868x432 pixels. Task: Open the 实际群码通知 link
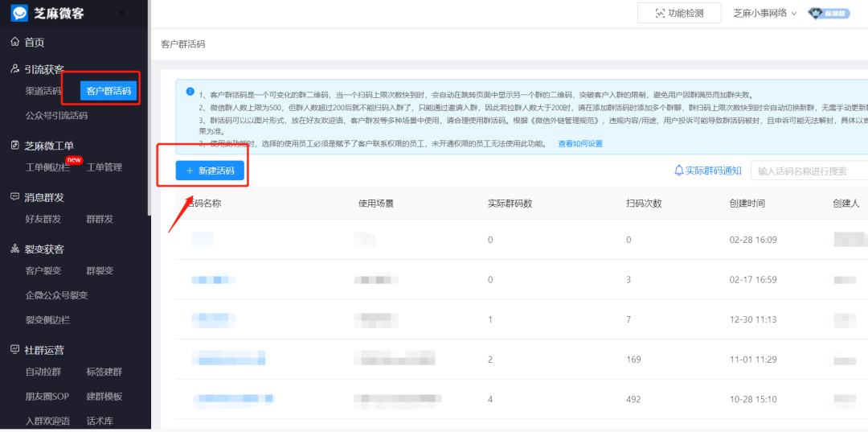707,171
